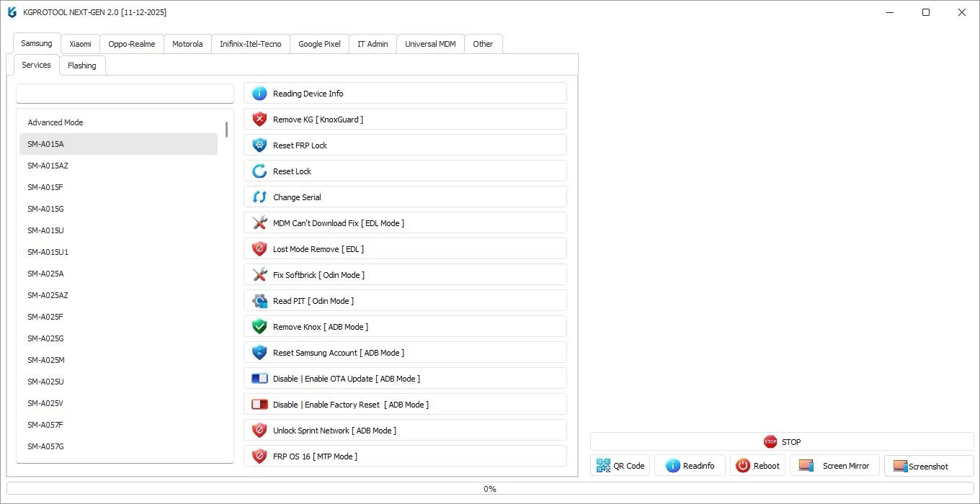
Task: Switch to the Xiaomi tab
Action: pos(80,44)
